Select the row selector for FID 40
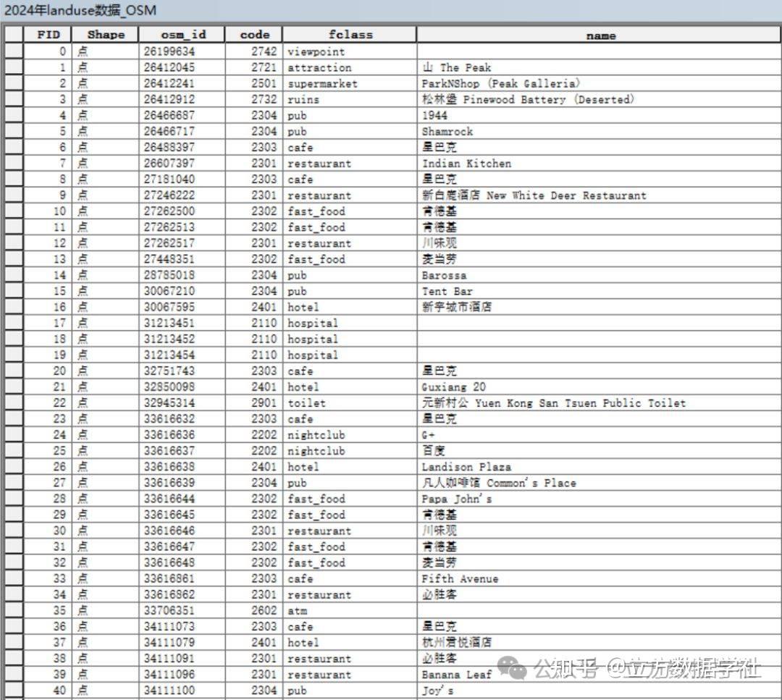 point(13,691)
